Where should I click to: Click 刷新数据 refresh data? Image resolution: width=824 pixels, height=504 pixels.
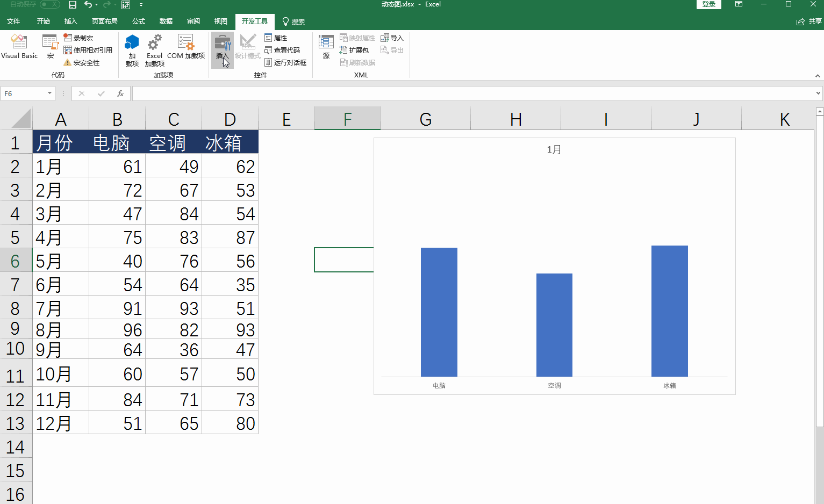(x=357, y=62)
